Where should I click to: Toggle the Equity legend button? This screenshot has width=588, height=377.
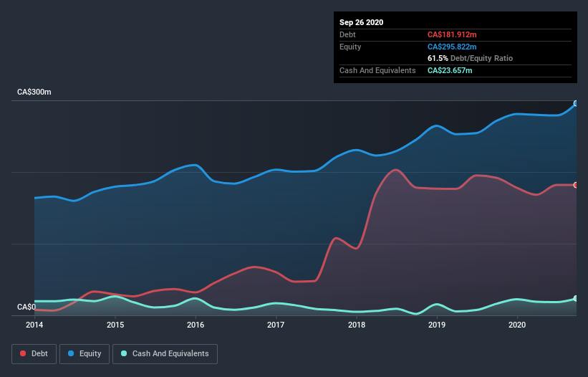[x=85, y=354]
